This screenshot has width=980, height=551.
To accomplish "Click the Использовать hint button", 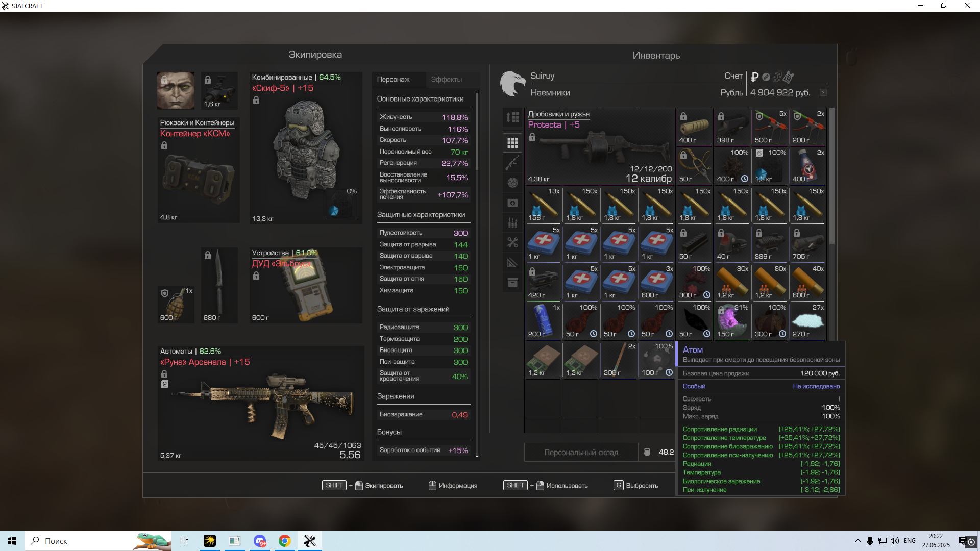I will [x=546, y=486].
